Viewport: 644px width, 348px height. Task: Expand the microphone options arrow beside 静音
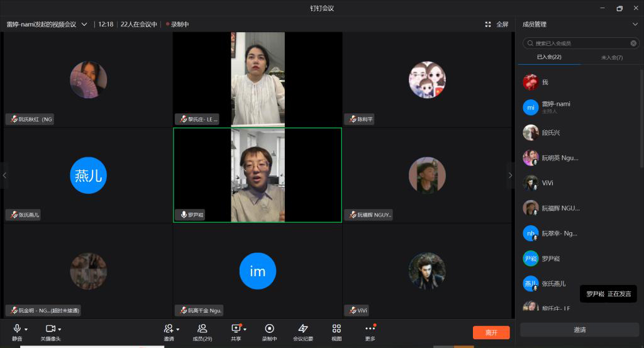26,330
